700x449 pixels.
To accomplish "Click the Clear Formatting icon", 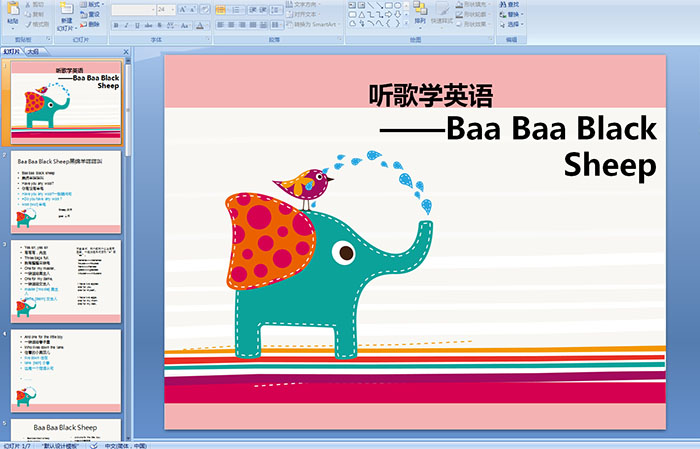I will coord(205,10).
